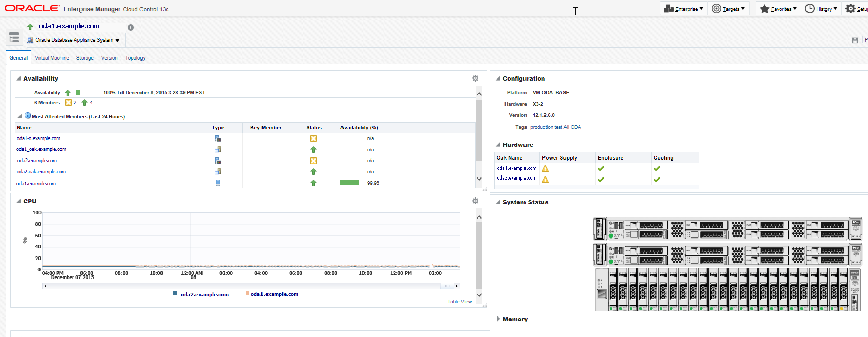The image size is (868, 337).
Task: Toggle oda2.example.com legend series
Action: tap(200, 294)
